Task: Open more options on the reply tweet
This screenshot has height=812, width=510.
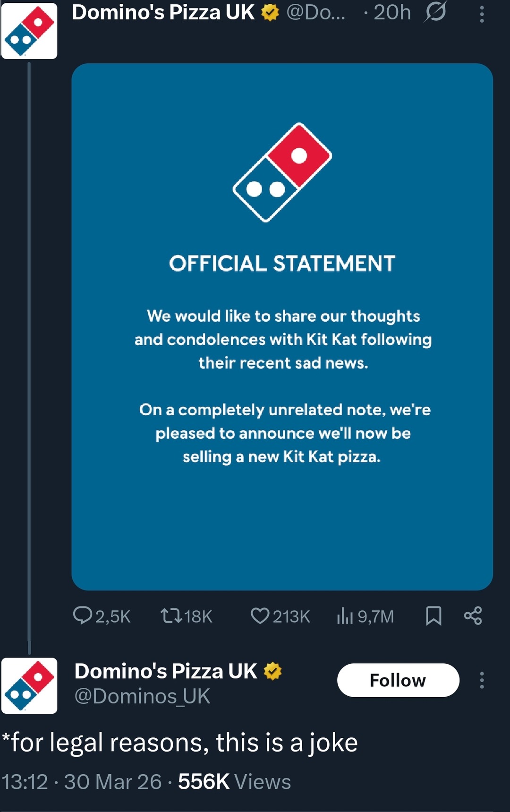Action: [x=481, y=680]
